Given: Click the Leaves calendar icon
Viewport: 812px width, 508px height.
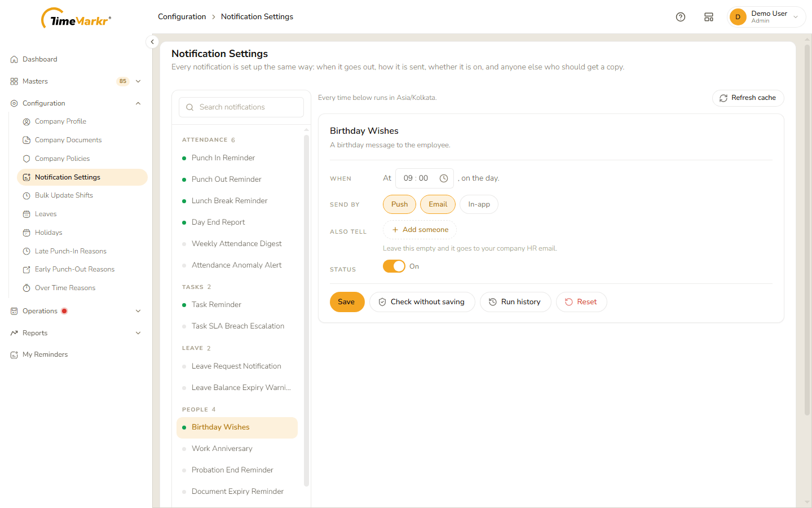Looking at the screenshot, I should pyautogui.click(x=27, y=214).
